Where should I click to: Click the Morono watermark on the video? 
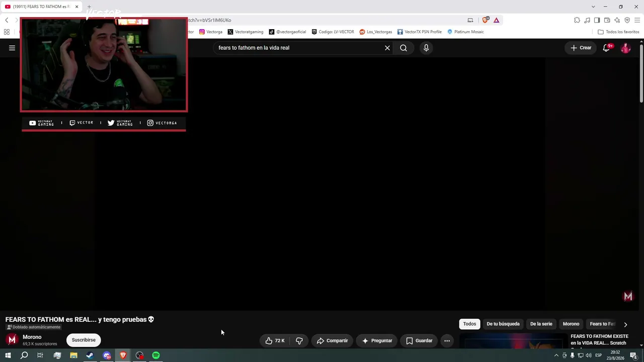click(x=628, y=297)
